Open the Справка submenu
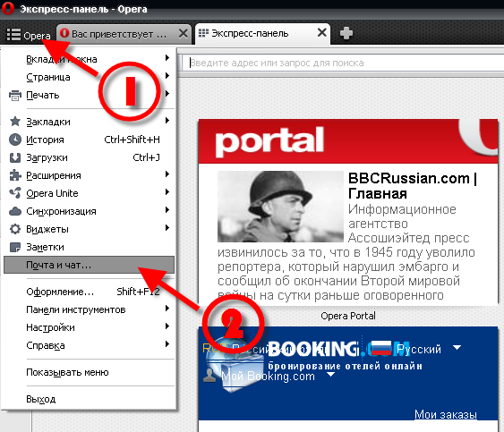The width and height of the screenshot is (504, 432). pos(90,345)
